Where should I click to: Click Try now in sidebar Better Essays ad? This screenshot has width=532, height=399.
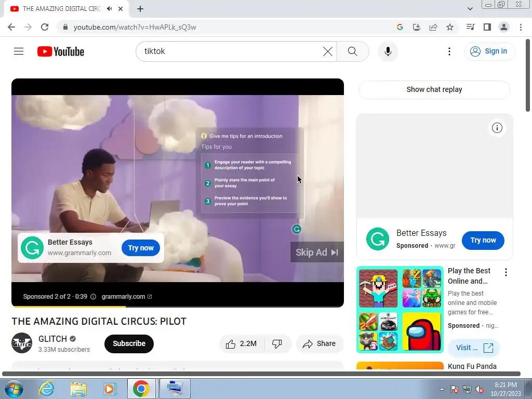click(483, 240)
